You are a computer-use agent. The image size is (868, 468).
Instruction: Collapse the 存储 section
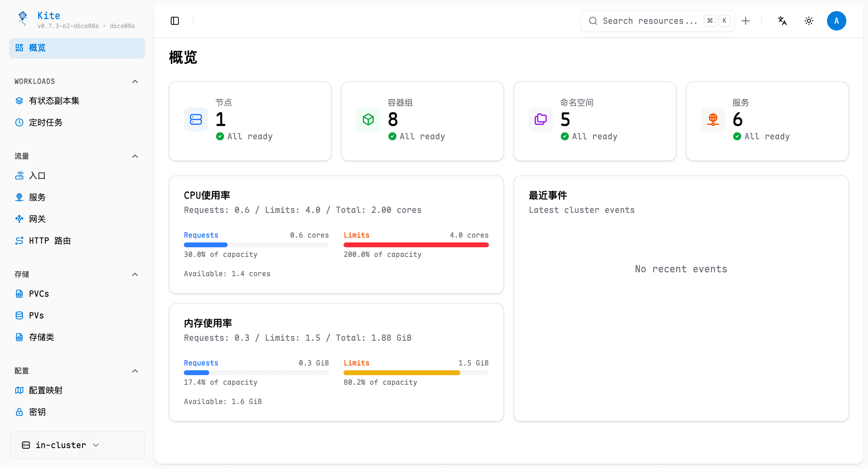135,274
